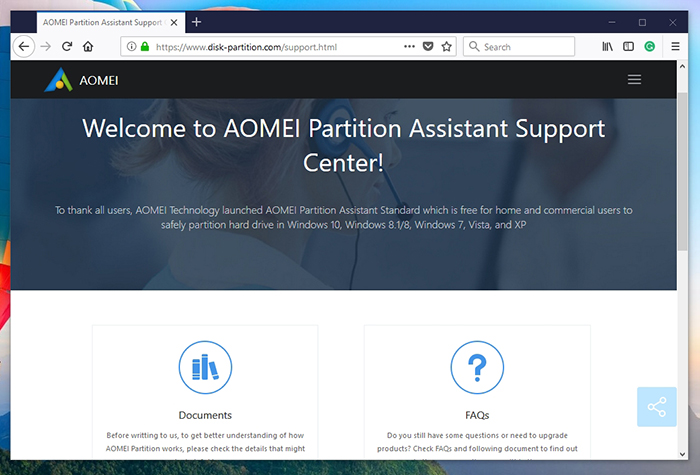
Task: Toggle the sidebar view icon
Action: point(629,46)
